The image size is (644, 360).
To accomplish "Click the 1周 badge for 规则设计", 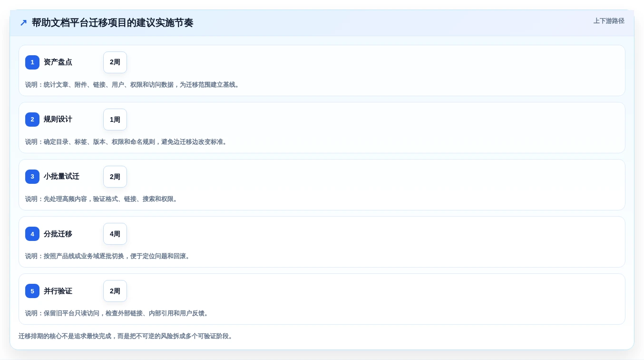I will [115, 120].
